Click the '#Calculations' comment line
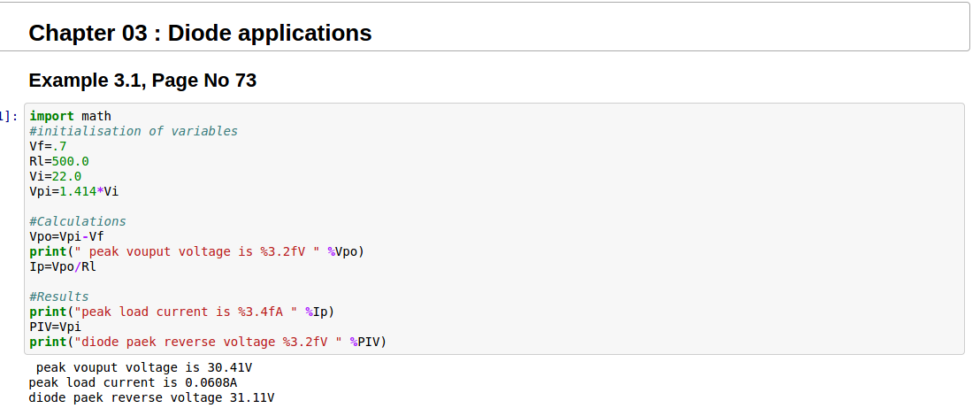The width and height of the screenshot is (980, 416). [77, 221]
